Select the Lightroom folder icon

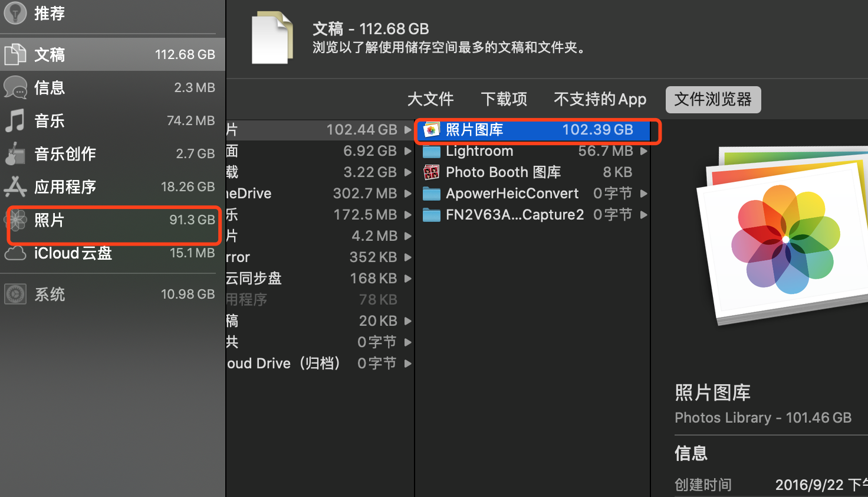click(432, 151)
